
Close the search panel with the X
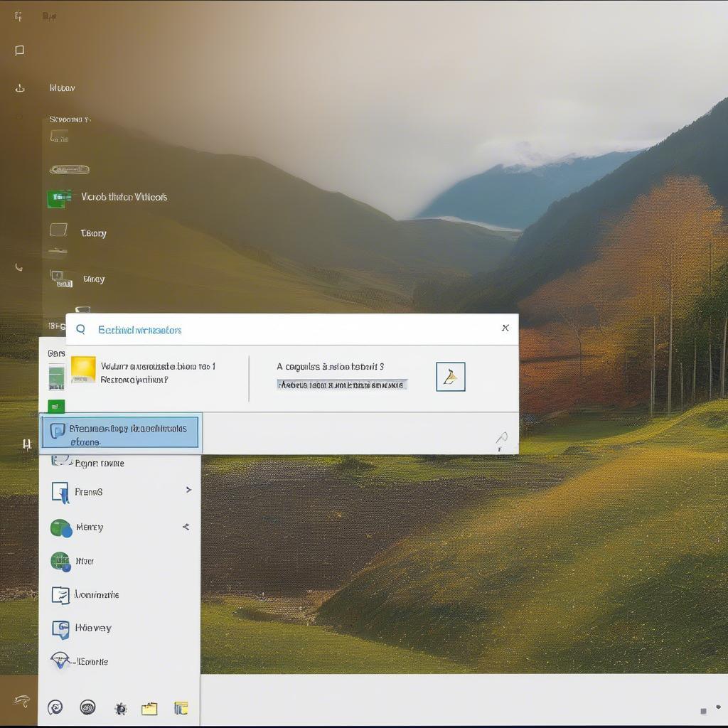click(x=505, y=328)
